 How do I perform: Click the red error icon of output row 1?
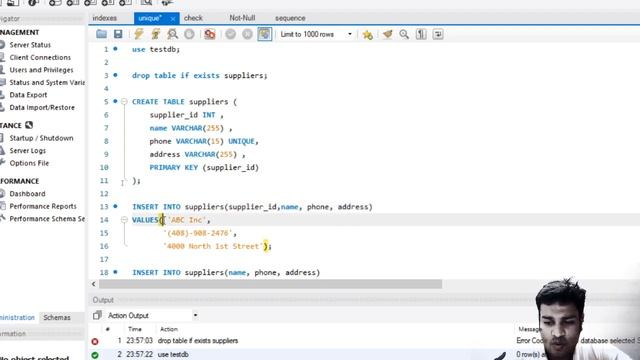pos(95,341)
